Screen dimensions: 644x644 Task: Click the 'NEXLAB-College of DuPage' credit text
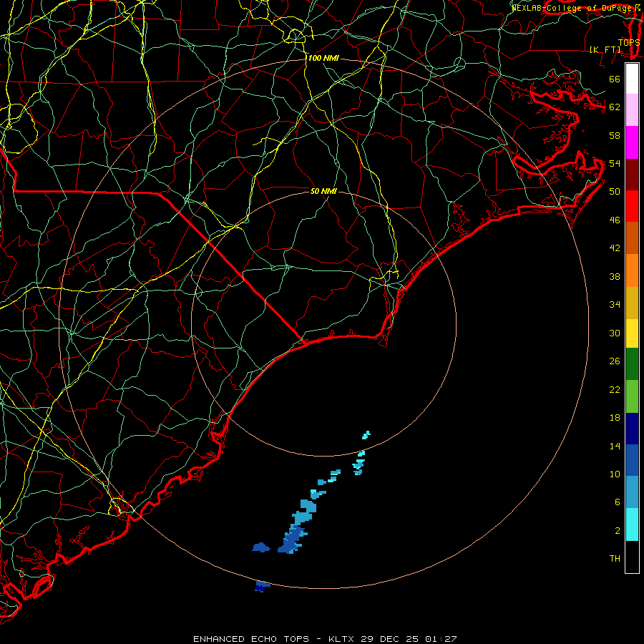pos(571,8)
